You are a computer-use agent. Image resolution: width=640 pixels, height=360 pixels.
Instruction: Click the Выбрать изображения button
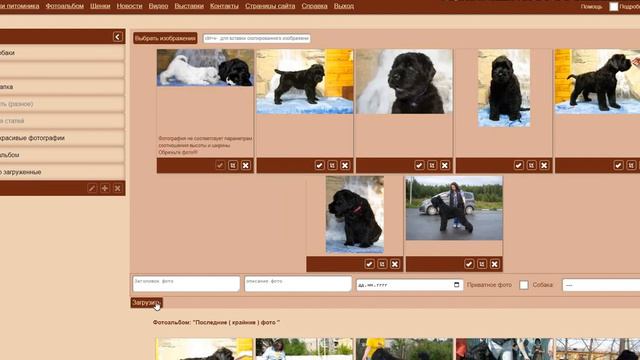tap(165, 38)
